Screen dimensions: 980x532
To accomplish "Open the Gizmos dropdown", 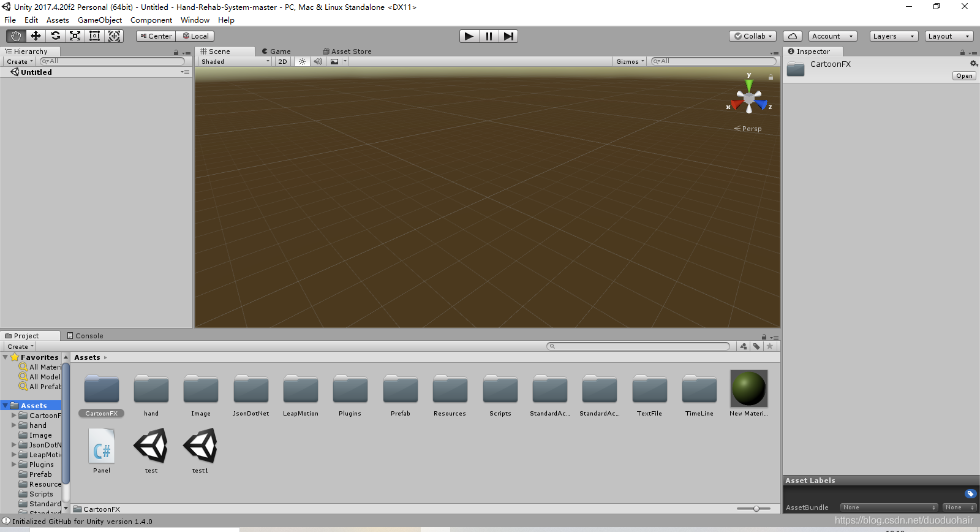I will coord(630,61).
